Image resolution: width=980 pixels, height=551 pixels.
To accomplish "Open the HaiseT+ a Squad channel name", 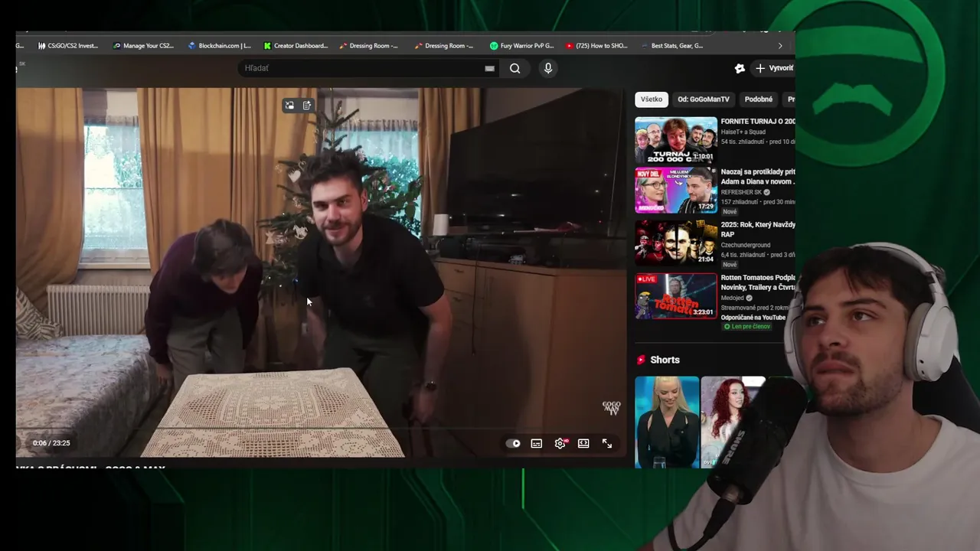I will coord(743,132).
